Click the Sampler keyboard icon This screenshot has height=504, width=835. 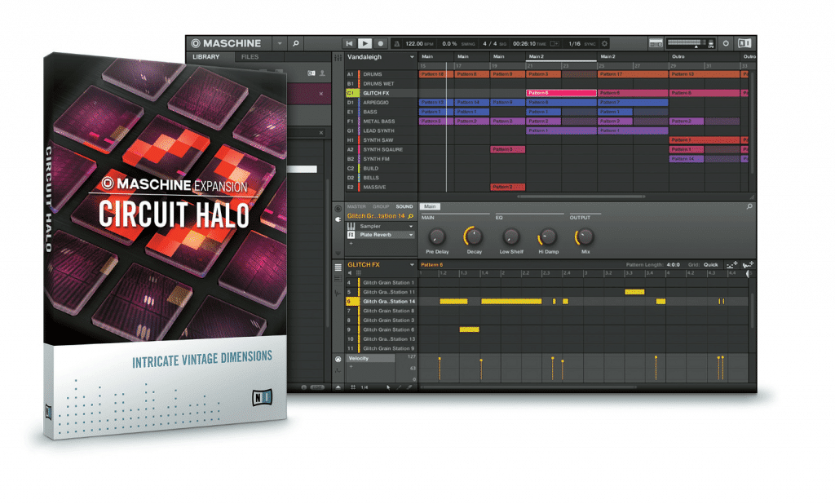click(x=351, y=227)
